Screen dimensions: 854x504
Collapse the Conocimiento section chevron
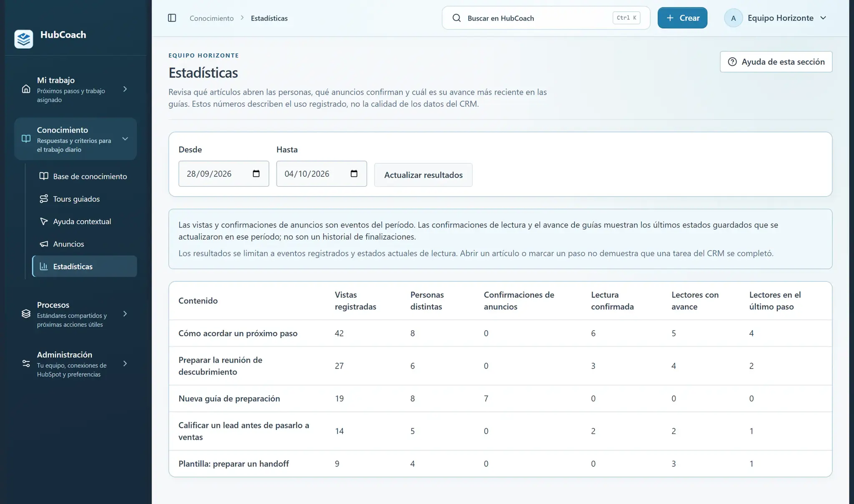tap(125, 139)
